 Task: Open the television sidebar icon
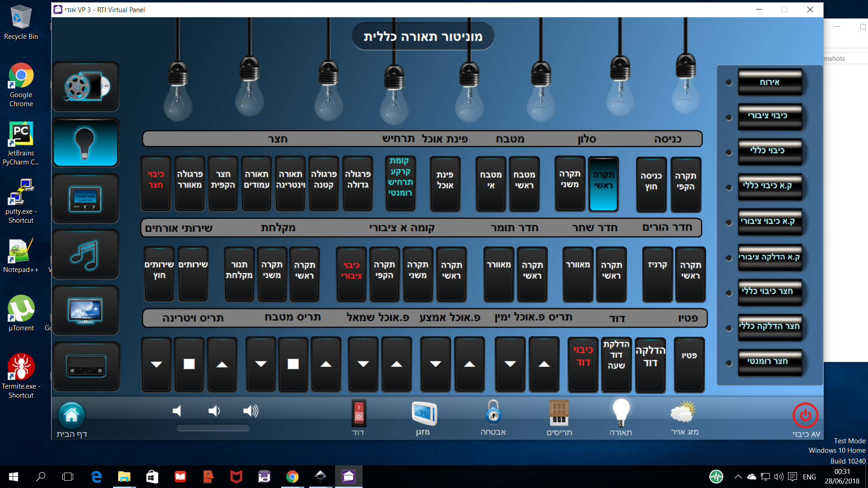click(86, 311)
